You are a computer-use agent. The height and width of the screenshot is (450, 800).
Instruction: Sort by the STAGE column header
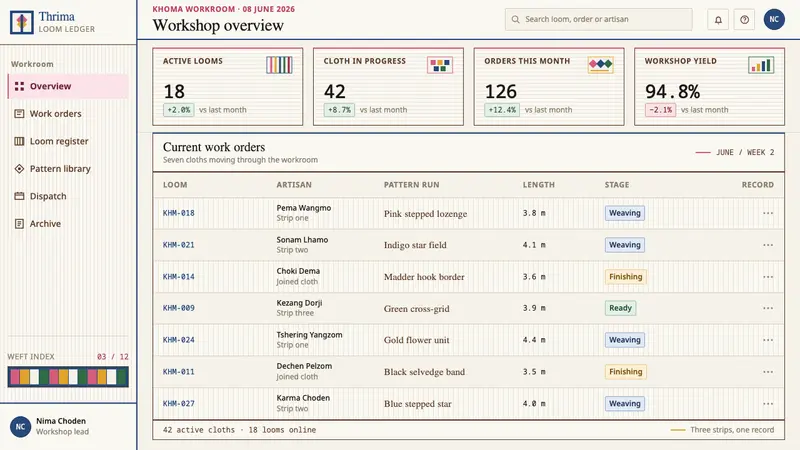pos(617,185)
